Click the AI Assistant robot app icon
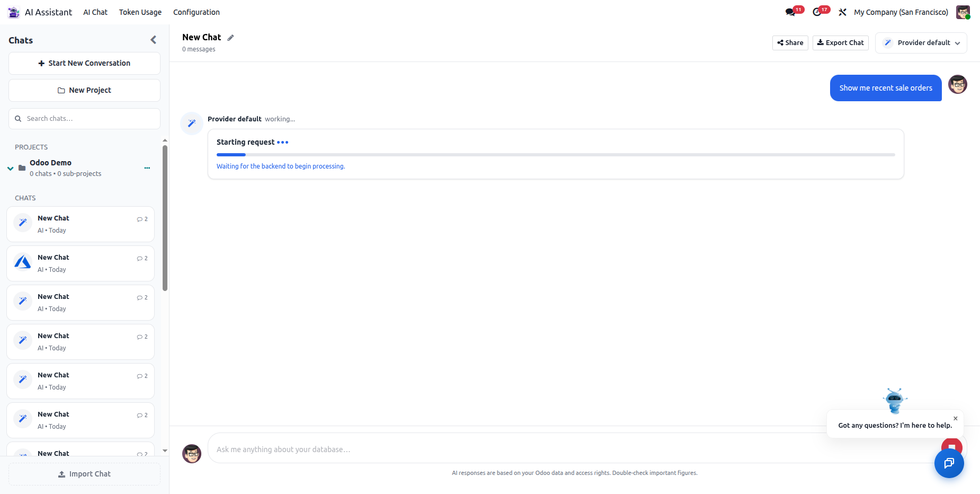The width and height of the screenshot is (980, 494). 14,12
